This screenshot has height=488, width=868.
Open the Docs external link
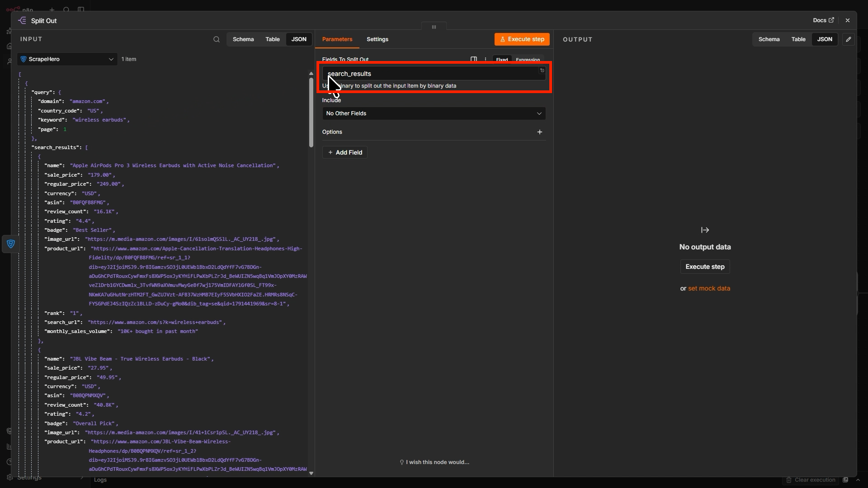(x=823, y=20)
